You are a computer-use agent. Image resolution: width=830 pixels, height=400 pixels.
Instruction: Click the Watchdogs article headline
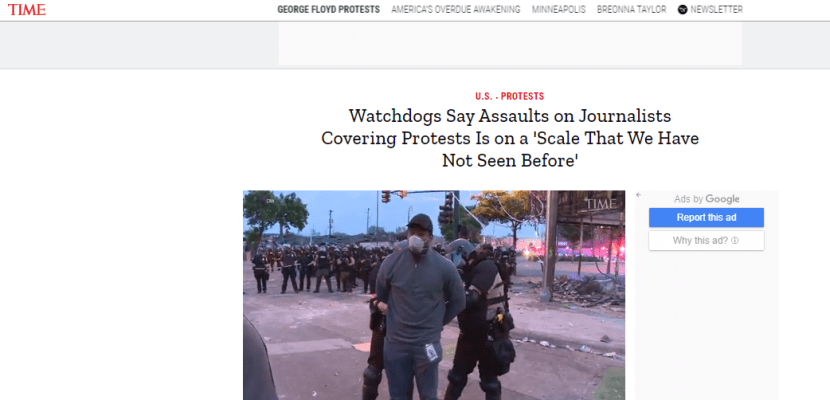tap(510, 138)
